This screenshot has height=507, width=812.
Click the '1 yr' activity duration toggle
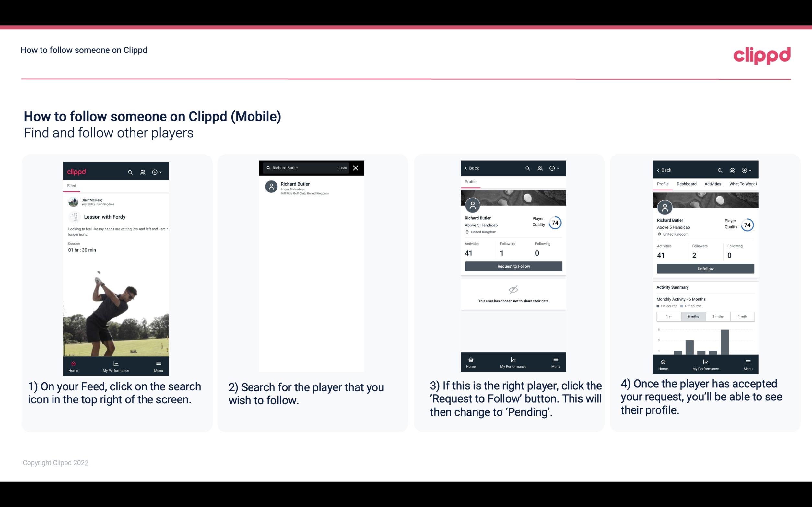pyautogui.click(x=668, y=316)
